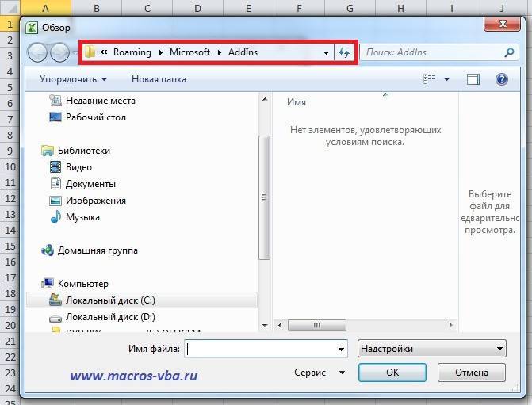Click the Forward navigation arrow button

(x=60, y=52)
